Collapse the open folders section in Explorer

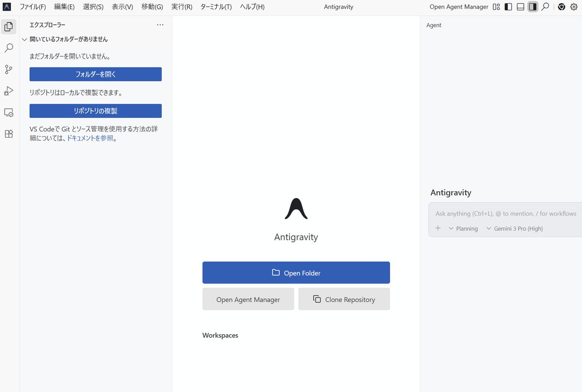tap(24, 39)
